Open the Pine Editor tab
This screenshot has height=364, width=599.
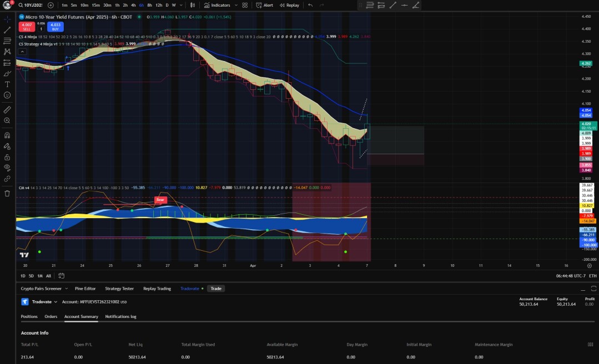(x=85, y=289)
